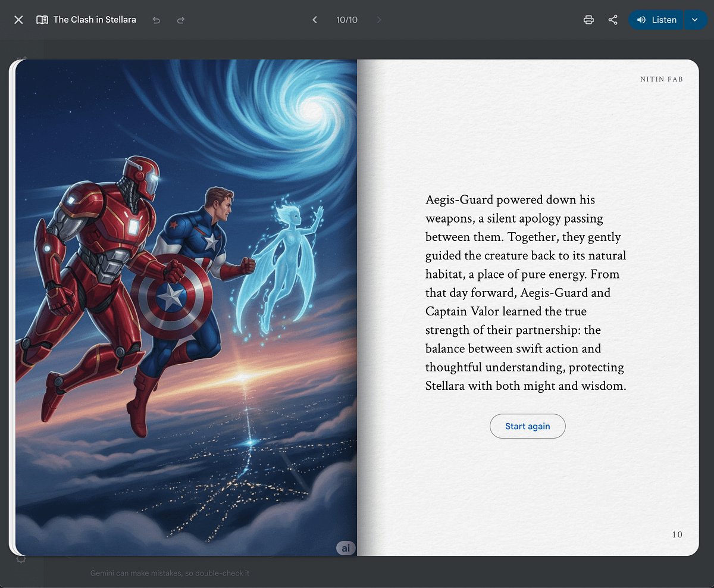Click the Start again button
Viewport: 714px width, 588px height.
tap(527, 426)
